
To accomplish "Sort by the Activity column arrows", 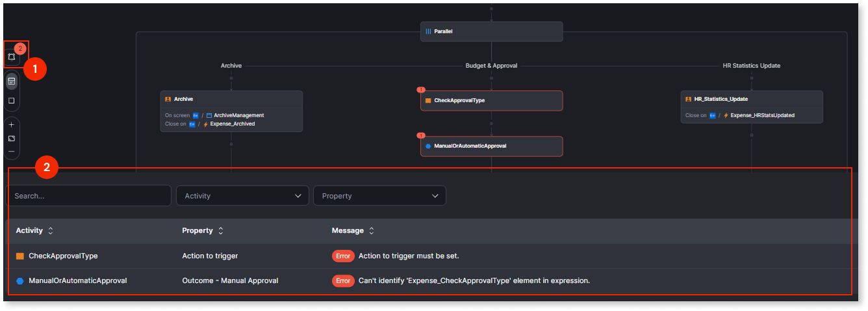I will coord(51,231).
